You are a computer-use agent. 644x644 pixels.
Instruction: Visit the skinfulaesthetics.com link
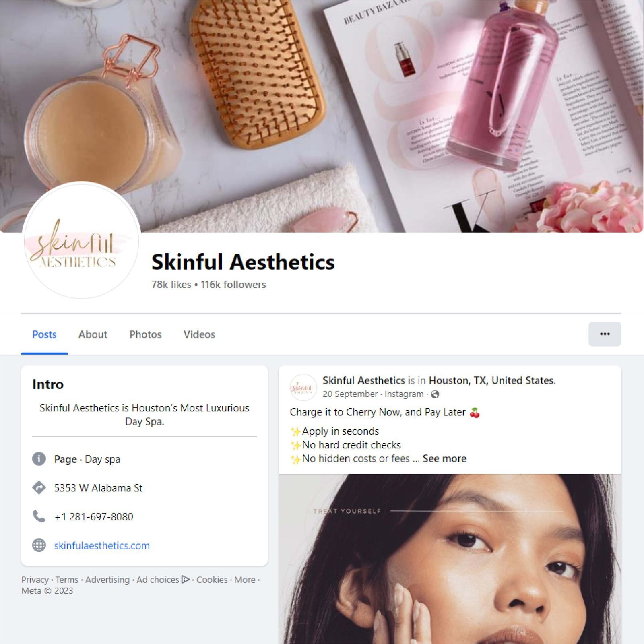(102, 545)
